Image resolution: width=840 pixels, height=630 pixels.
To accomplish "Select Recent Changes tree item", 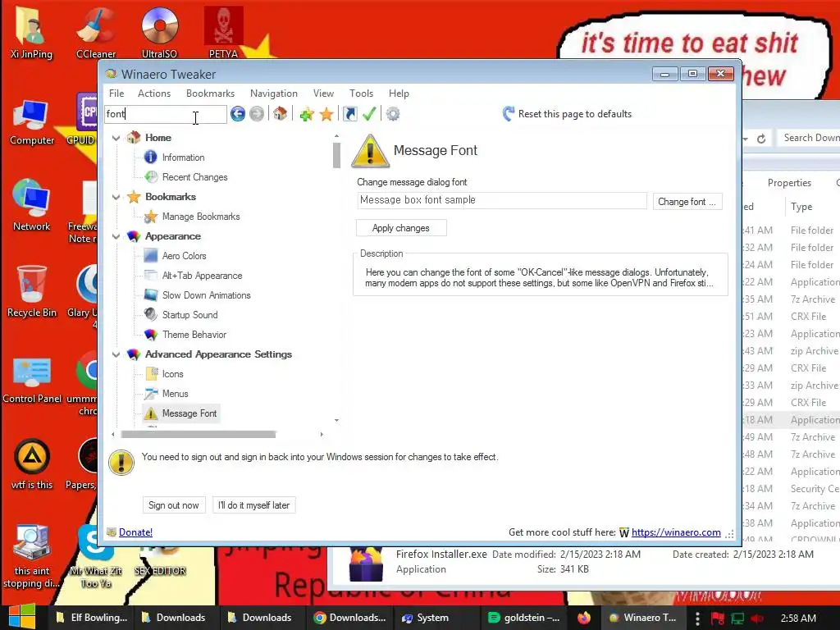I will [x=194, y=177].
